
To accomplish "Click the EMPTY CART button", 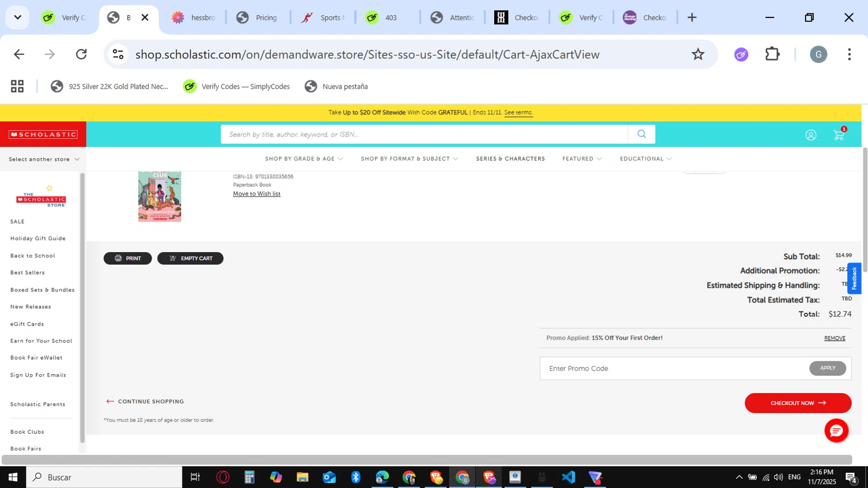I will click(x=190, y=258).
